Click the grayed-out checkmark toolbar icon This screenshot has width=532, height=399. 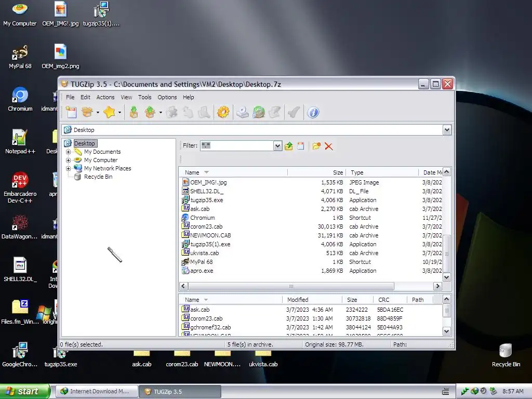[x=294, y=112]
